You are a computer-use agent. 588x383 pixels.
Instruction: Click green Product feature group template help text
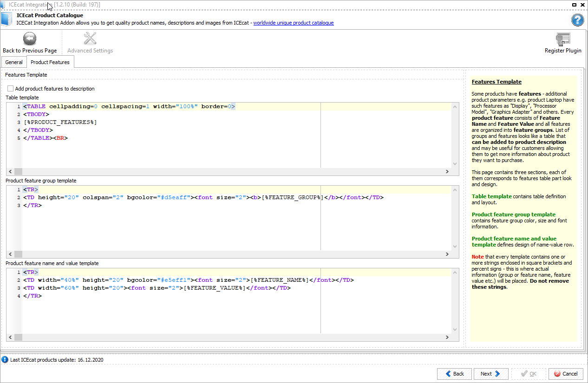(x=514, y=214)
